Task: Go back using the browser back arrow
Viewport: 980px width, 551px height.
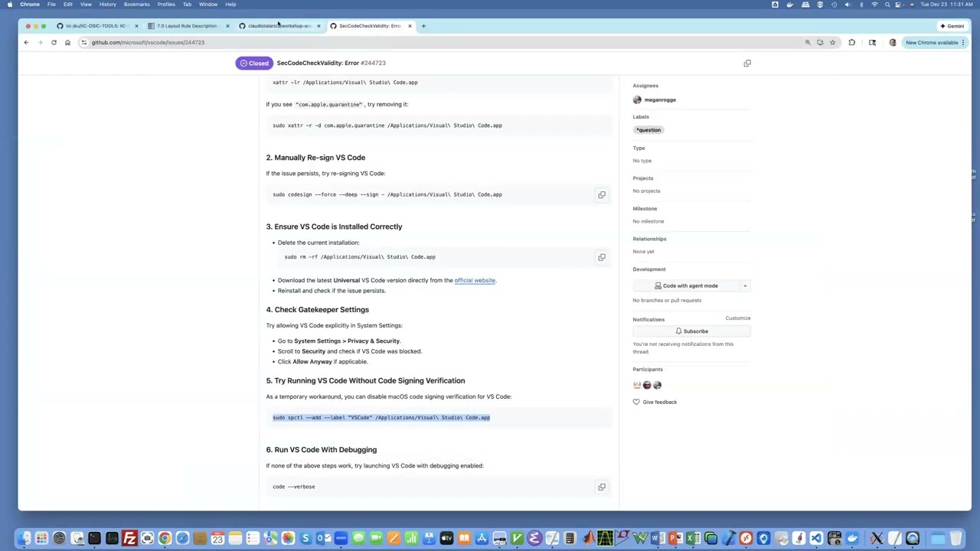Action: click(x=26, y=42)
